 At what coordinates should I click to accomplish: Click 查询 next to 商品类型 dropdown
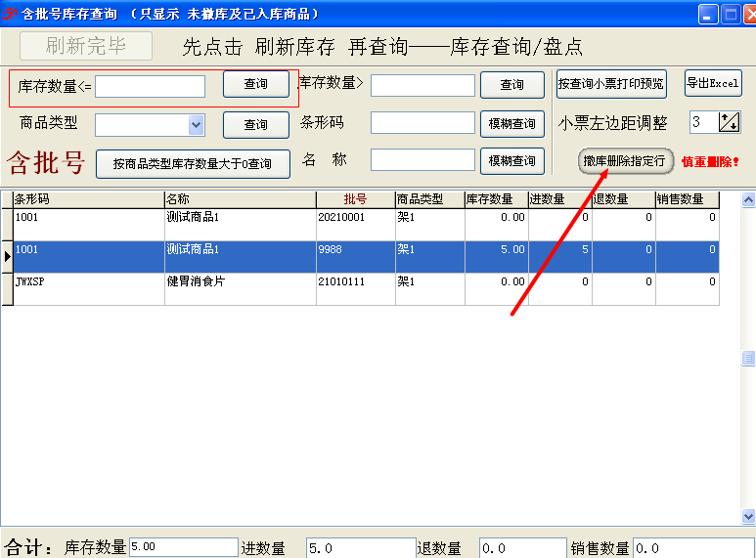click(x=256, y=125)
